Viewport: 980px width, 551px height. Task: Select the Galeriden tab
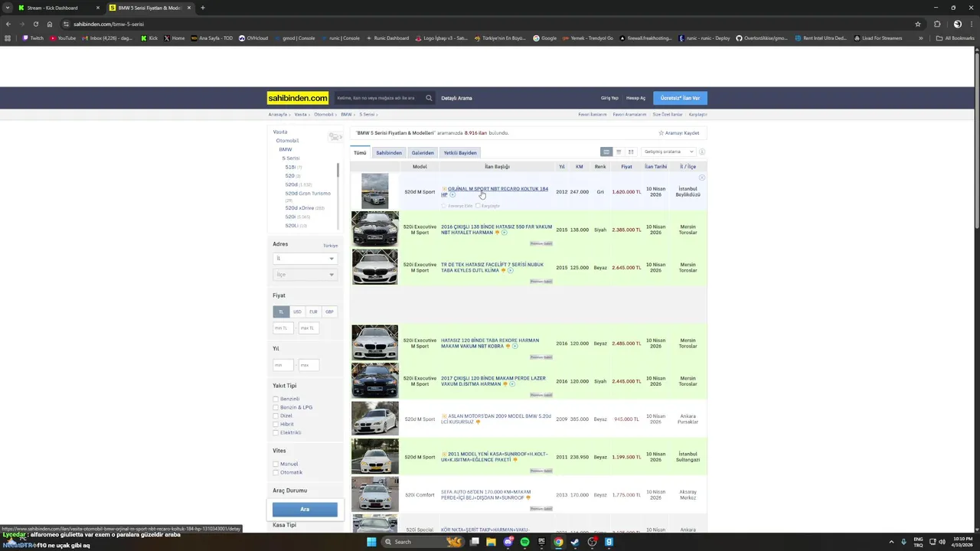423,152
